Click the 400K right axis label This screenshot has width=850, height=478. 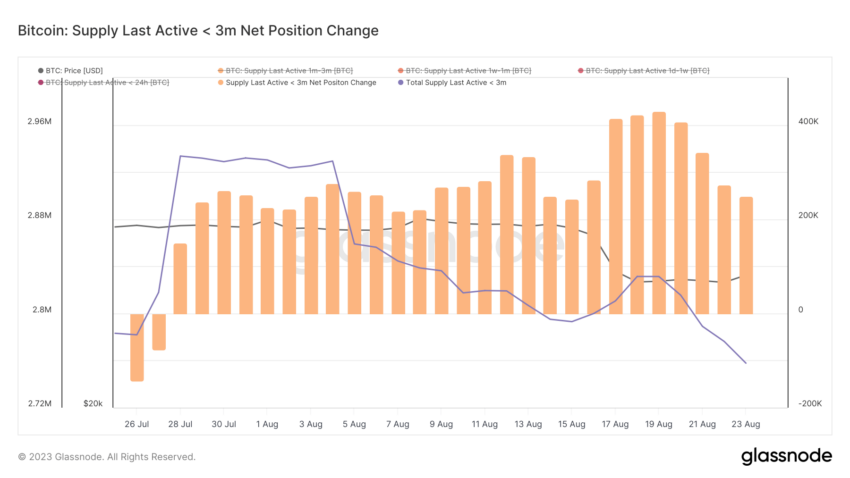(808, 121)
